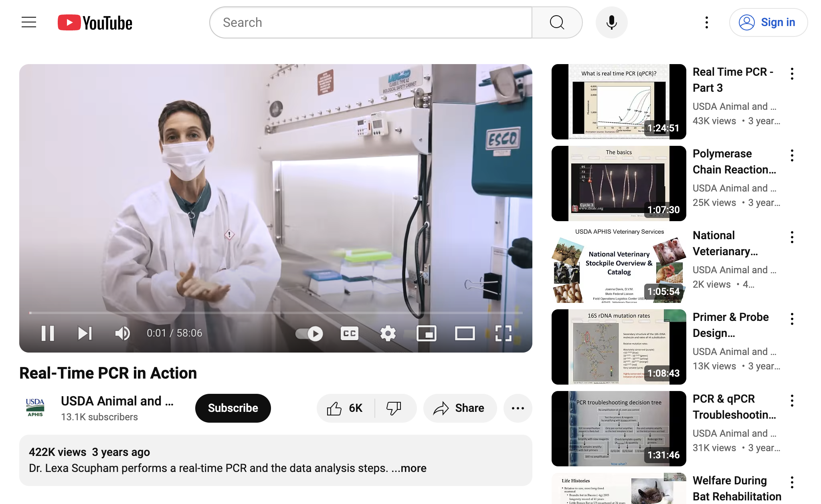Image resolution: width=821 pixels, height=504 pixels.
Task: Pause the video
Action: point(48,333)
